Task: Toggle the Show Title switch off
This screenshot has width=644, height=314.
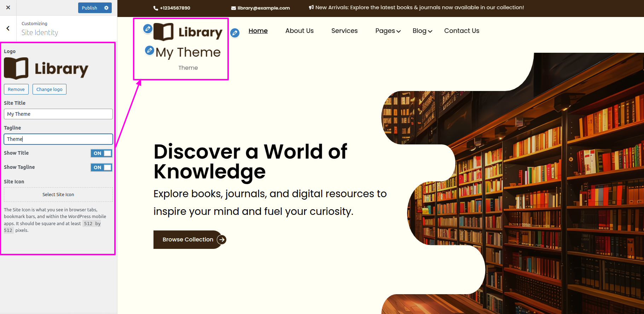Action: click(x=101, y=153)
